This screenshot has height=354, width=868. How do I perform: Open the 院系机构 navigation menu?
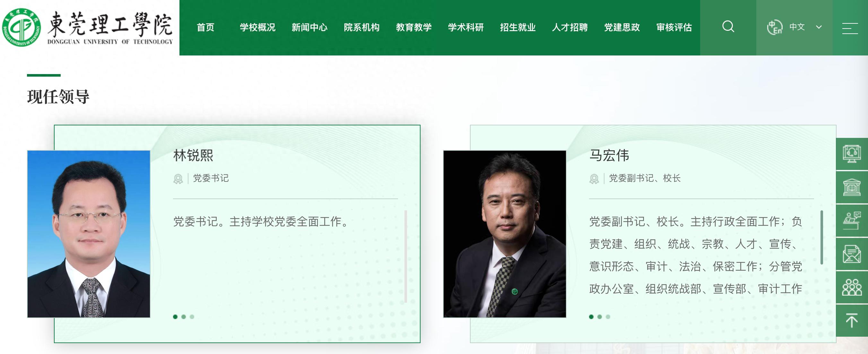(361, 27)
